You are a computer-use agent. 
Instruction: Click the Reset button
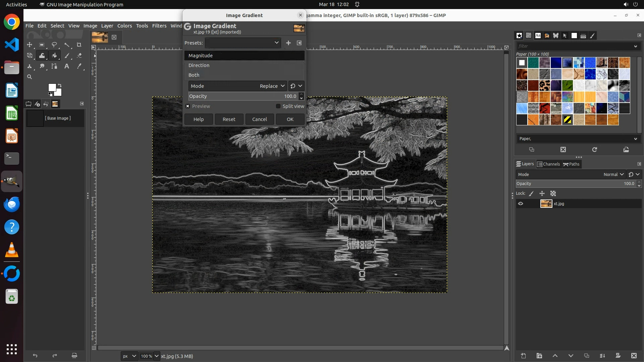pos(229,119)
